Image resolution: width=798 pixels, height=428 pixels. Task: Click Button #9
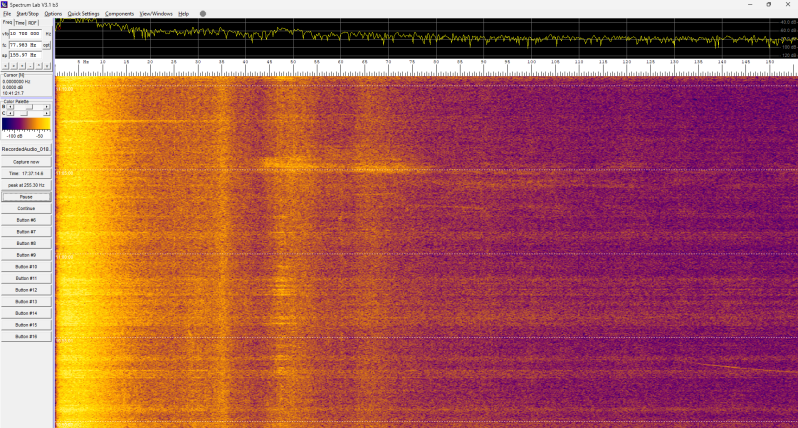26,255
